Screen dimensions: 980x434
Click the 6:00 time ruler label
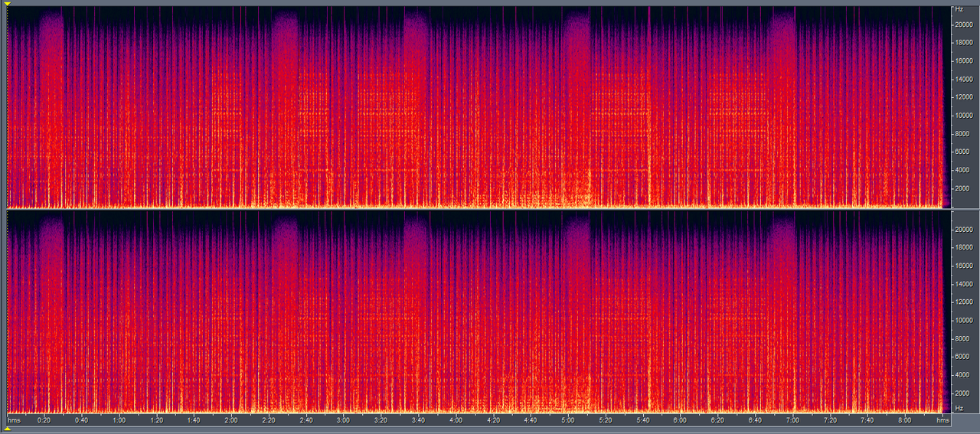point(680,420)
